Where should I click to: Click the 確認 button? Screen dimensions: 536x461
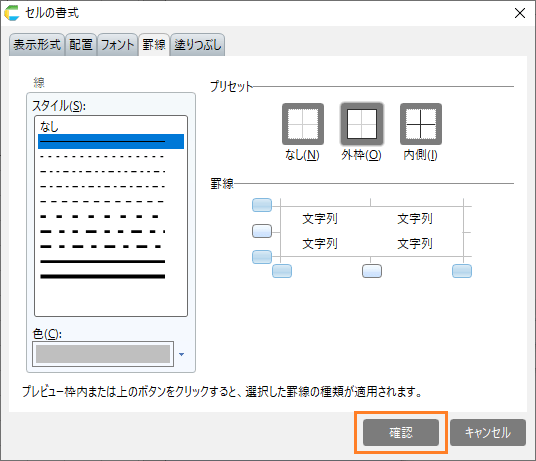point(401,433)
